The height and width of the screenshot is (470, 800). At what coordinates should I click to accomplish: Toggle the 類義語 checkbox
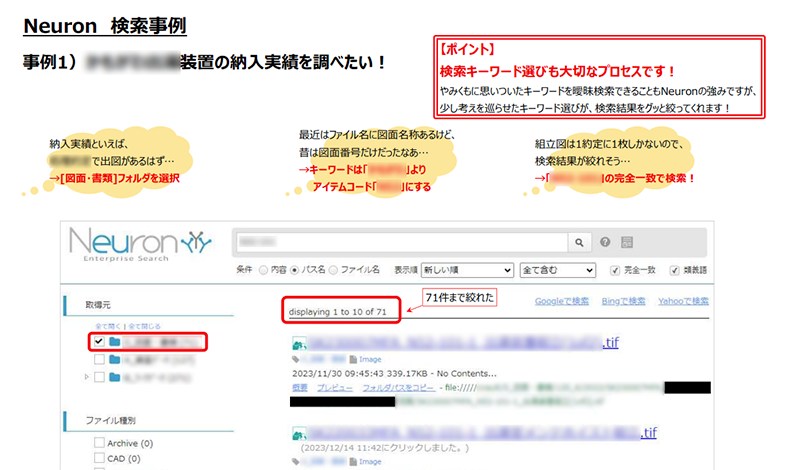pos(674,270)
